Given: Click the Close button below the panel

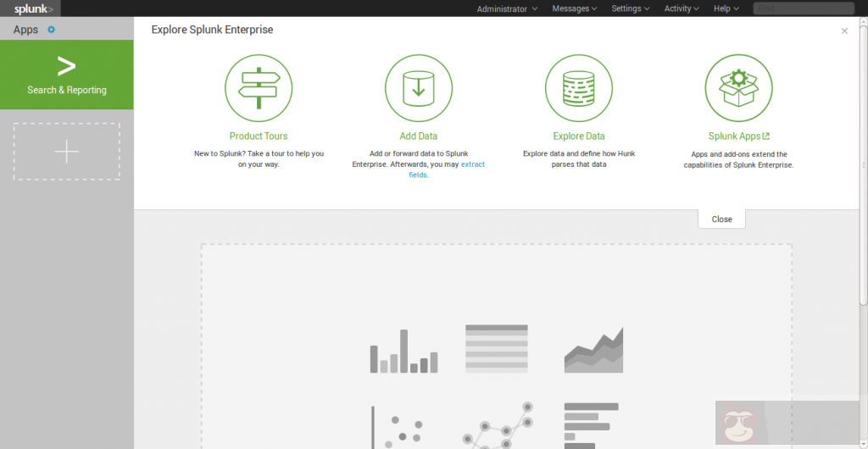Looking at the screenshot, I should (722, 219).
